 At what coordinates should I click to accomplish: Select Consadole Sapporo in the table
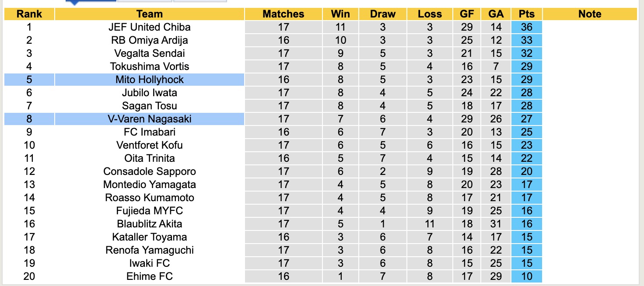click(149, 171)
